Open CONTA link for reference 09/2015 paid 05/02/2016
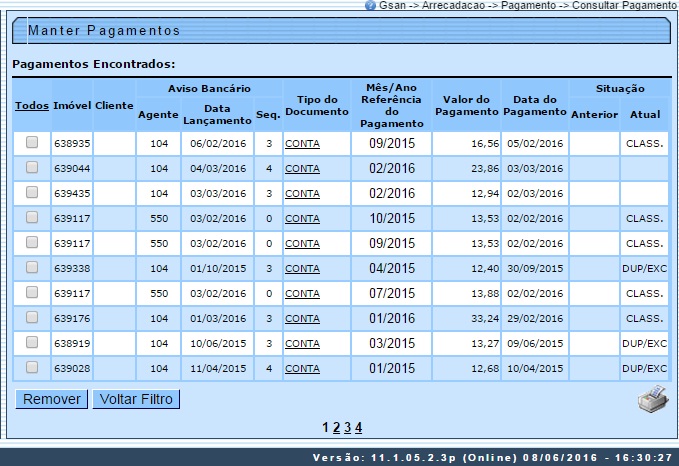This screenshot has width=679, height=466. point(302,144)
